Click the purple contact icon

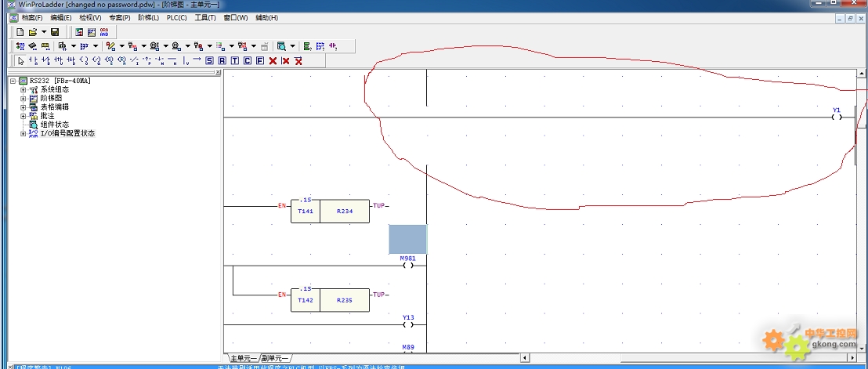333,46
